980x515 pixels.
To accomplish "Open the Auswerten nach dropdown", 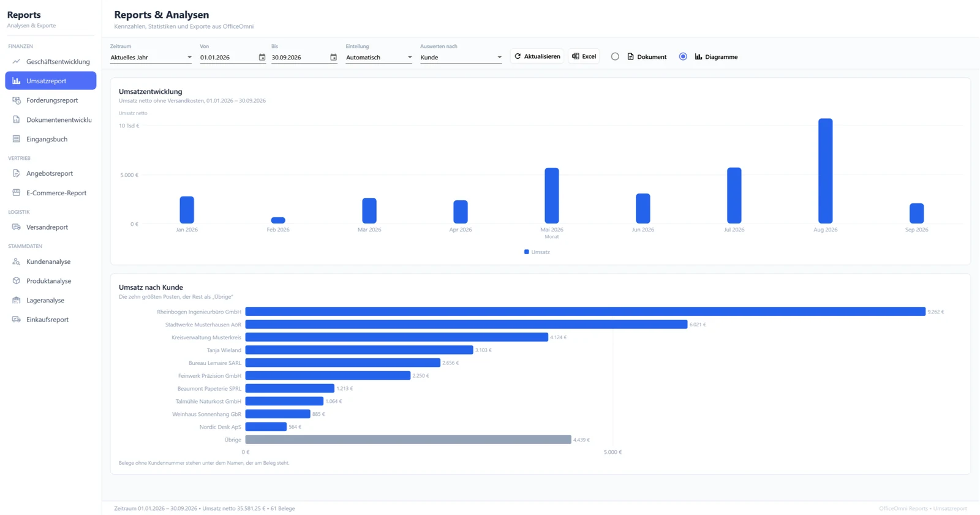I will 461,57.
